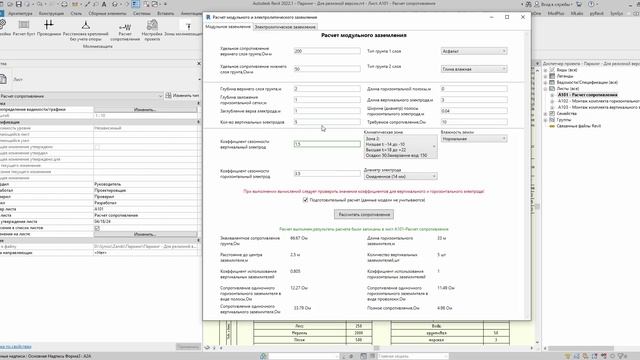640x360 pixels.
Task: Expand 'Семейства' node in Project Browser
Action: 546,113
